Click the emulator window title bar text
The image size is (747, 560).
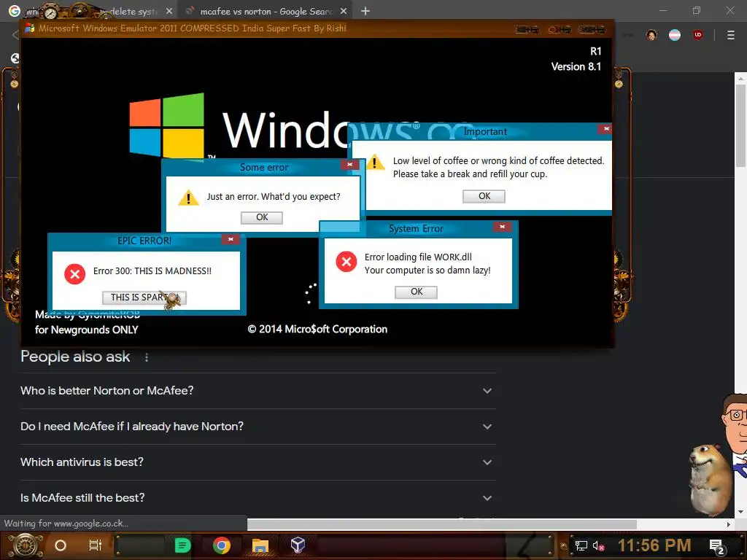click(193, 28)
